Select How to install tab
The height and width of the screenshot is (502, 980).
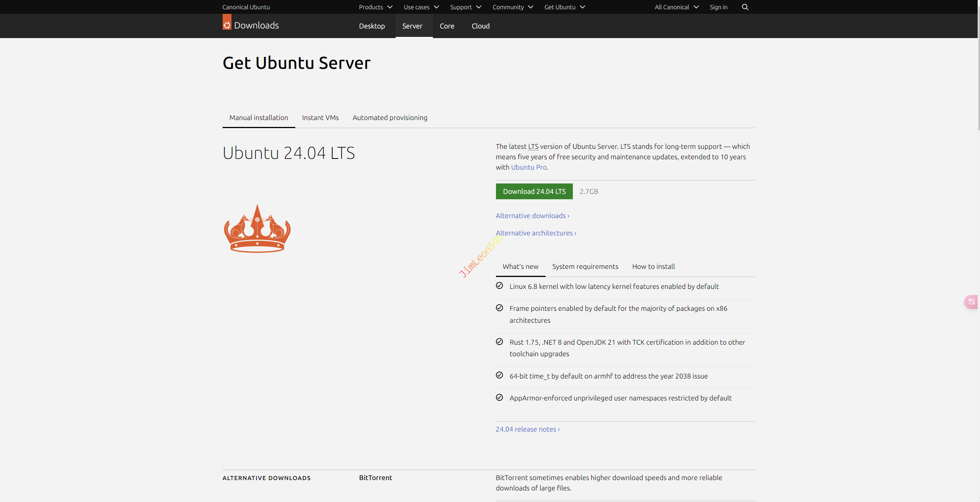(x=653, y=267)
